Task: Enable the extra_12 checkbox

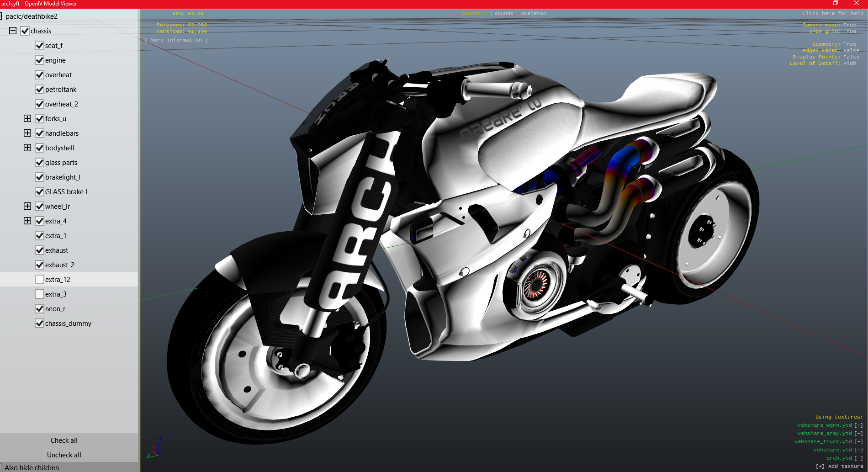Action: tap(40, 279)
